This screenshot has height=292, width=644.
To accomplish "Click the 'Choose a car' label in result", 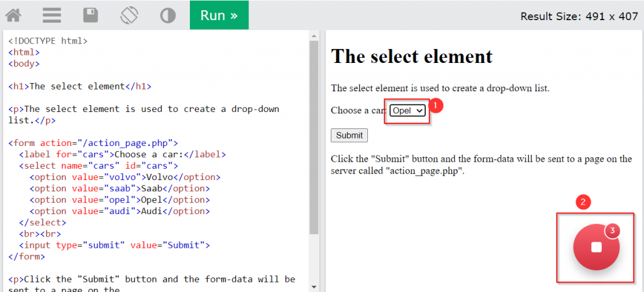I will [358, 111].
